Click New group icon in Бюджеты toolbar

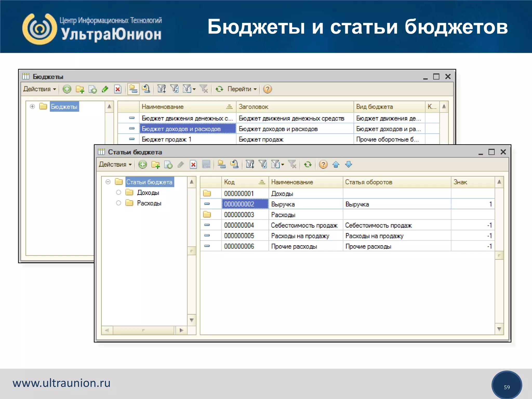click(80, 89)
